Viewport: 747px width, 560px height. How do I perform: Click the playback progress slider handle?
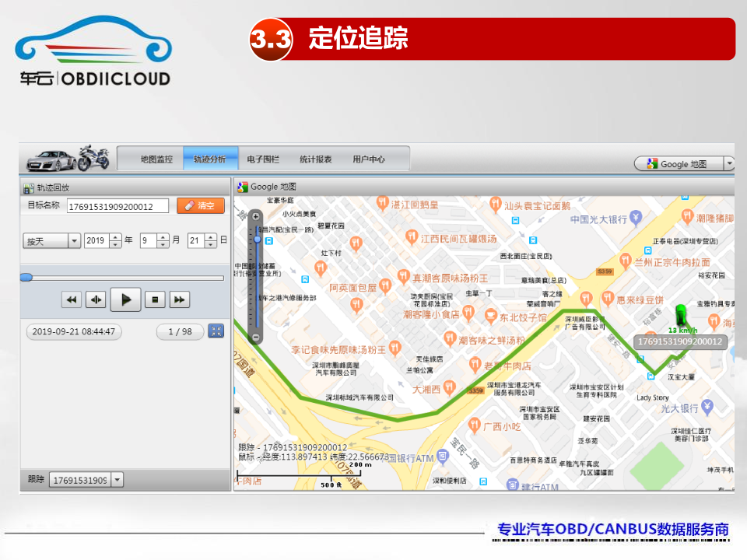coord(26,277)
